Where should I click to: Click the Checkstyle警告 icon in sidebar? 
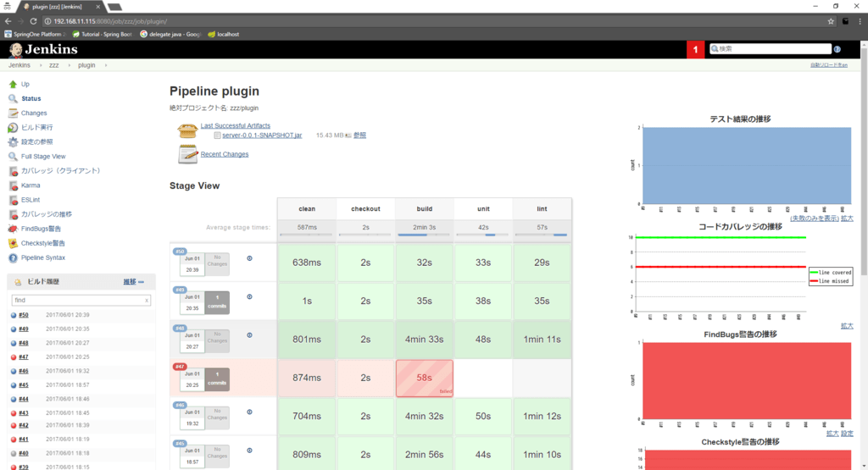(x=13, y=243)
